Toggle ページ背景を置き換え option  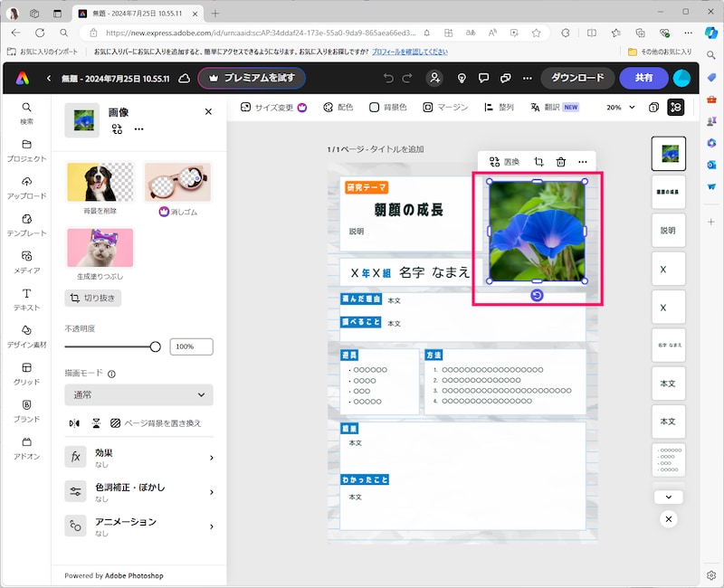156,422
